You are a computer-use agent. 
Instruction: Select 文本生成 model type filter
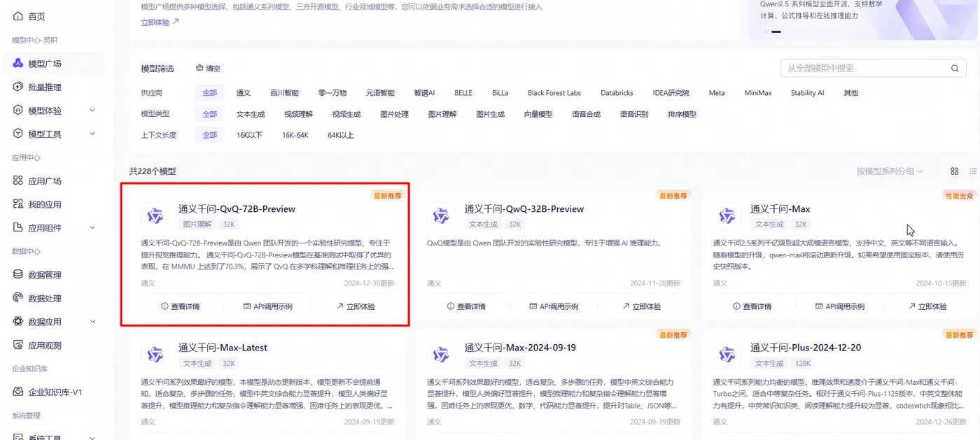251,114
